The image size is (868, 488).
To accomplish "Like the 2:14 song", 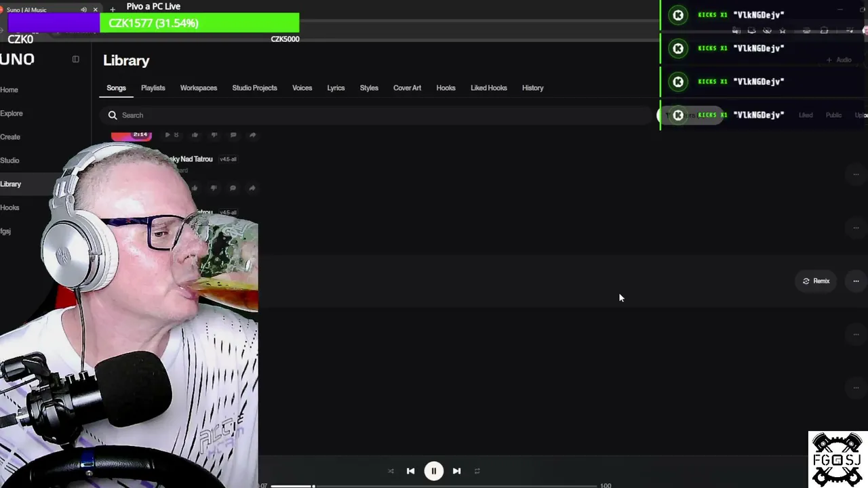I will coord(195,135).
